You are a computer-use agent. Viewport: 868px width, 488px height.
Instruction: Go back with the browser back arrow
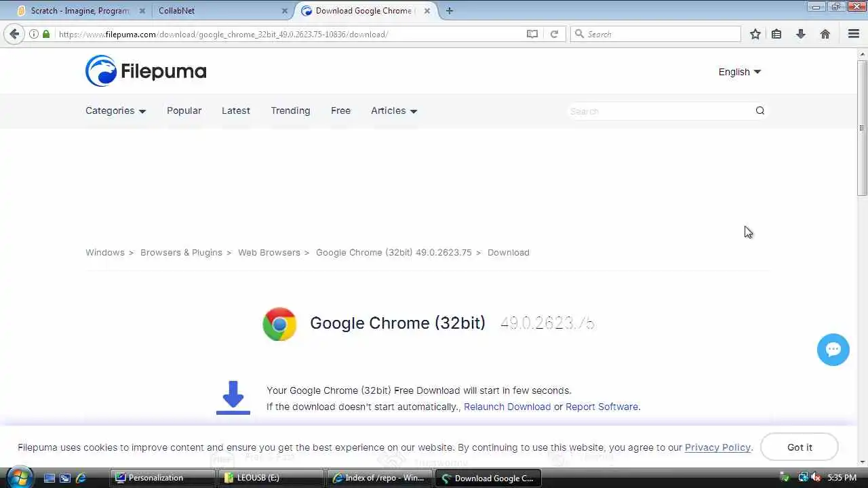[x=14, y=34]
